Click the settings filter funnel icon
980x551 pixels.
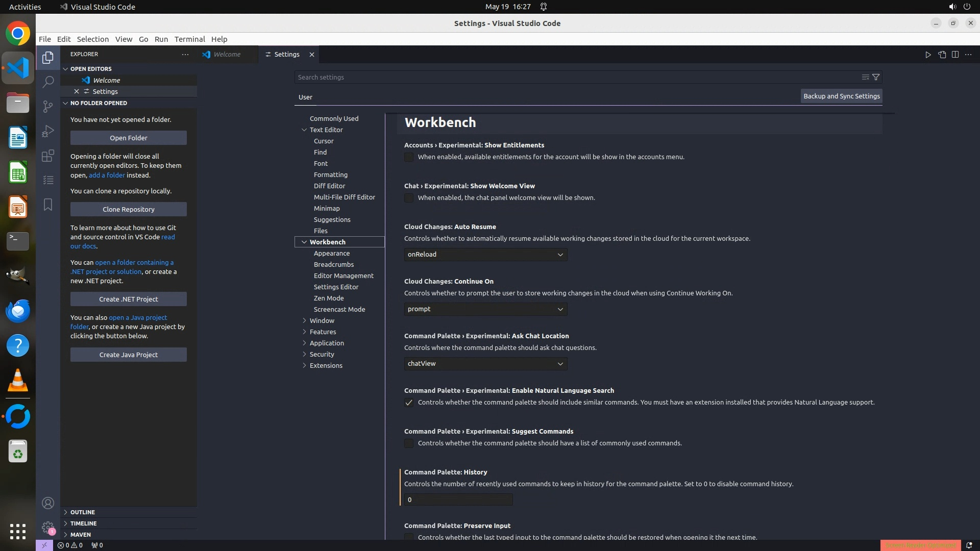tap(876, 77)
